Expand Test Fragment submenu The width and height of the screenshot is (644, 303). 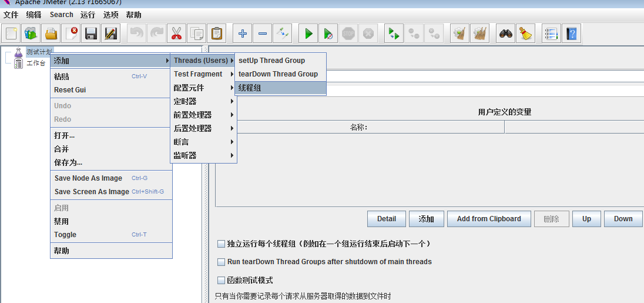[x=203, y=74]
